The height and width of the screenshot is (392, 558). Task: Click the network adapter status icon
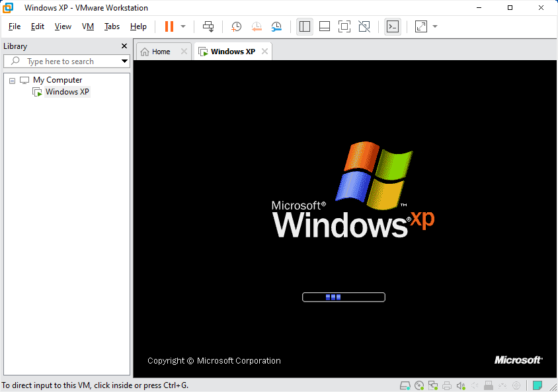coord(434,385)
